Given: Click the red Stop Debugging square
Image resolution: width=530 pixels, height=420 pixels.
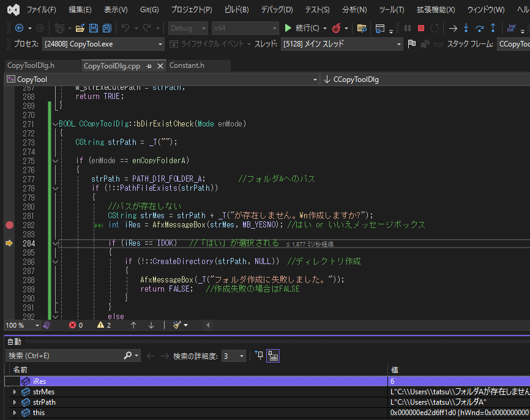Looking at the screenshot, I should tap(421, 28).
